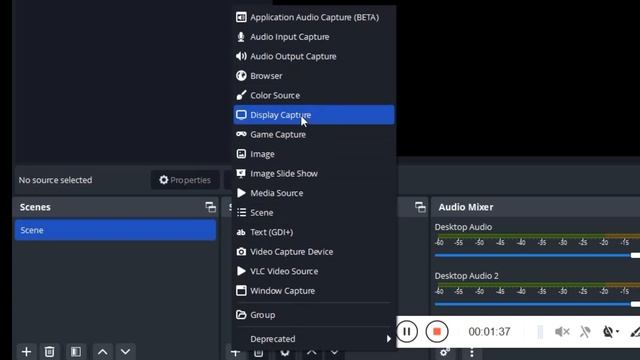Expand the Deprecated submenu
The image size is (640, 360).
coord(313,339)
